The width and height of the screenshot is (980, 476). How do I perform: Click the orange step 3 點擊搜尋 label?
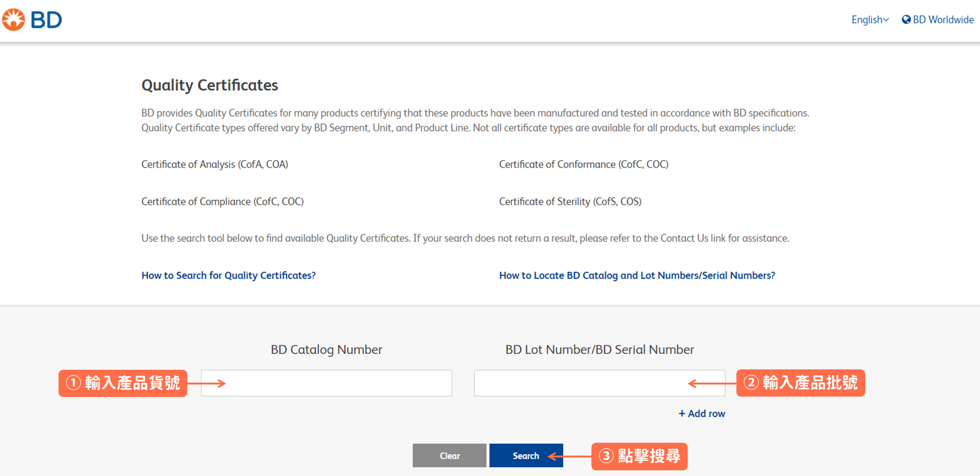pyautogui.click(x=639, y=456)
